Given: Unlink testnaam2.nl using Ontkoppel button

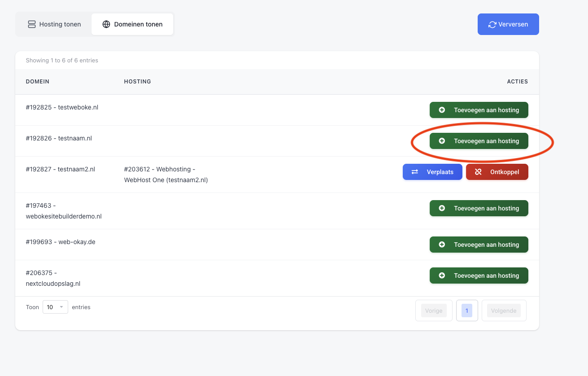Looking at the screenshot, I should coord(497,172).
